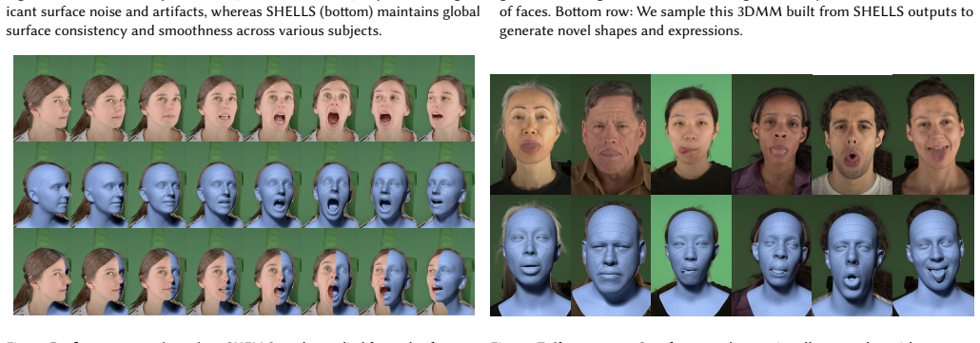Click the text line mentioning "SHELLS (bottom) maintains global"
Image resolution: width=980 pixels, height=343 pixels.
(244, 11)
